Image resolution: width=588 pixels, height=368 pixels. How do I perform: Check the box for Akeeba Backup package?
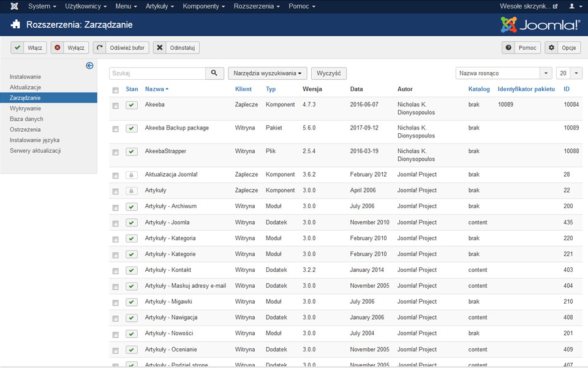(116, 129)
